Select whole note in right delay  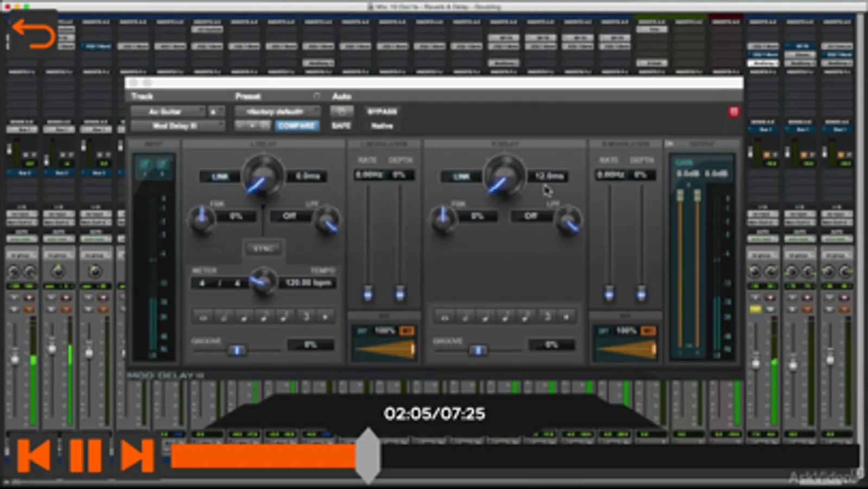[445, 316]
